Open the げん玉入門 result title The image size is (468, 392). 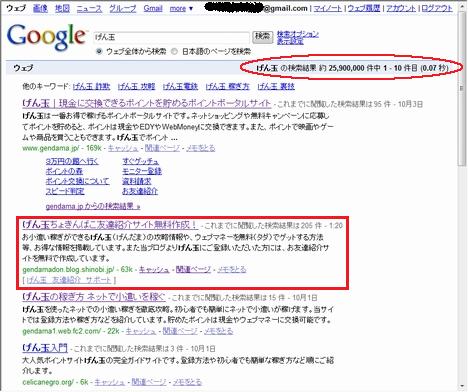click(x=45, y=348)
